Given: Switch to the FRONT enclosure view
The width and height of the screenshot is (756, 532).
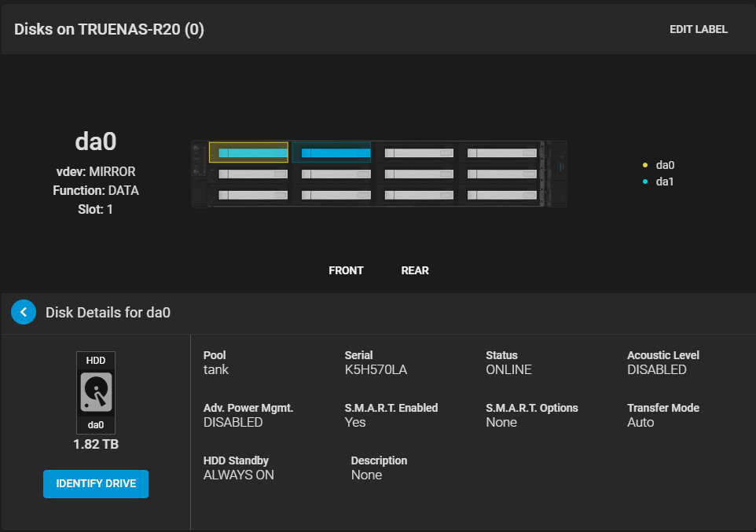Looking at the screenshot, I should (347, 270).
